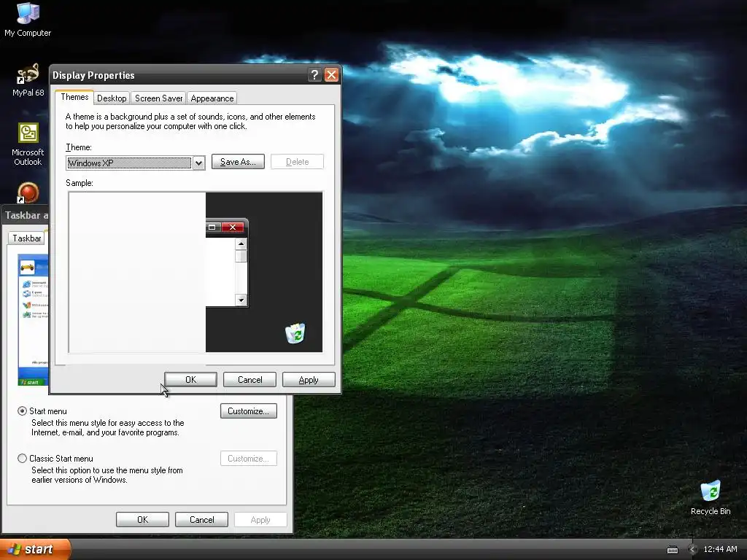Click Start menu preview thumbnail in Taskbar window
Viewport: 747px width, 560px height.
pyautogui.click(x=33, y=319)
